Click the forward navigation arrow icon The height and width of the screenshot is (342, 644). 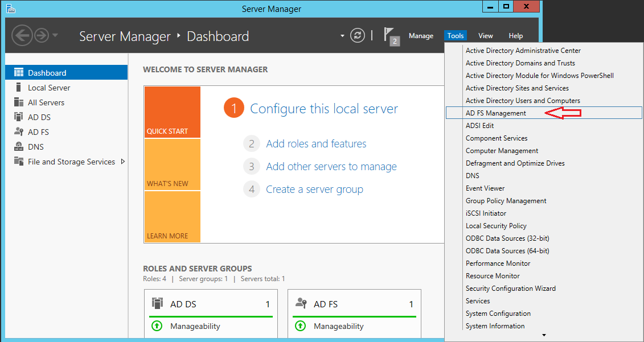pyautogui.click(x=42, y=35)
